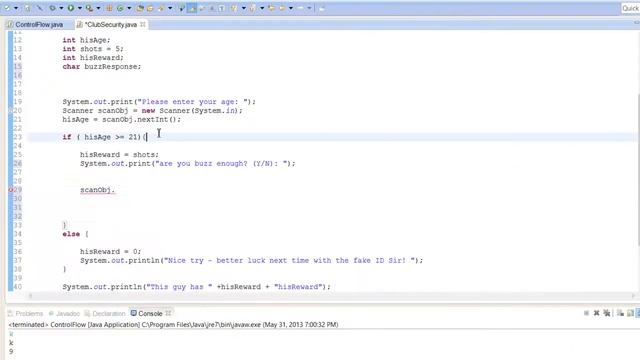
Task: Click the line 'hisReward = 0;'
Action: [x=110, y=251]
